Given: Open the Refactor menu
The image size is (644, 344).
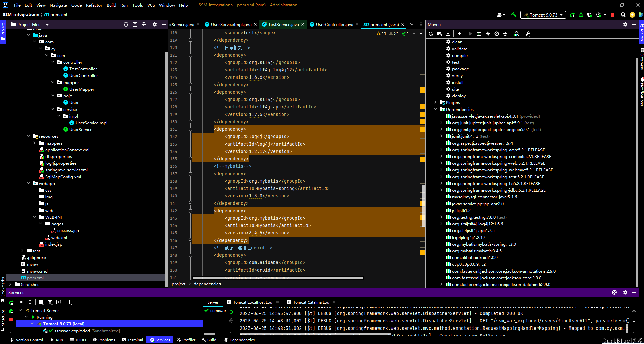Looking at the screenshot, I should 94,5.
